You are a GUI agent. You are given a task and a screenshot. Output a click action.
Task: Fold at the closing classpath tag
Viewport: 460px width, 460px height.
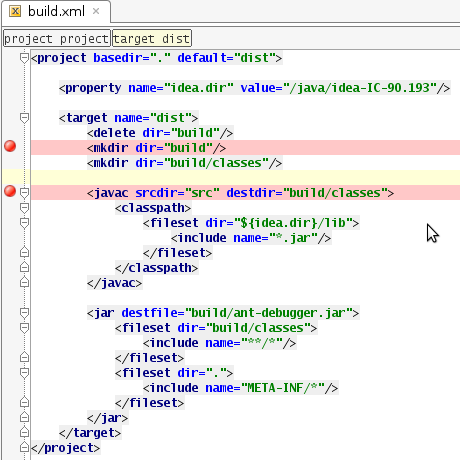(x=24, y=267)
